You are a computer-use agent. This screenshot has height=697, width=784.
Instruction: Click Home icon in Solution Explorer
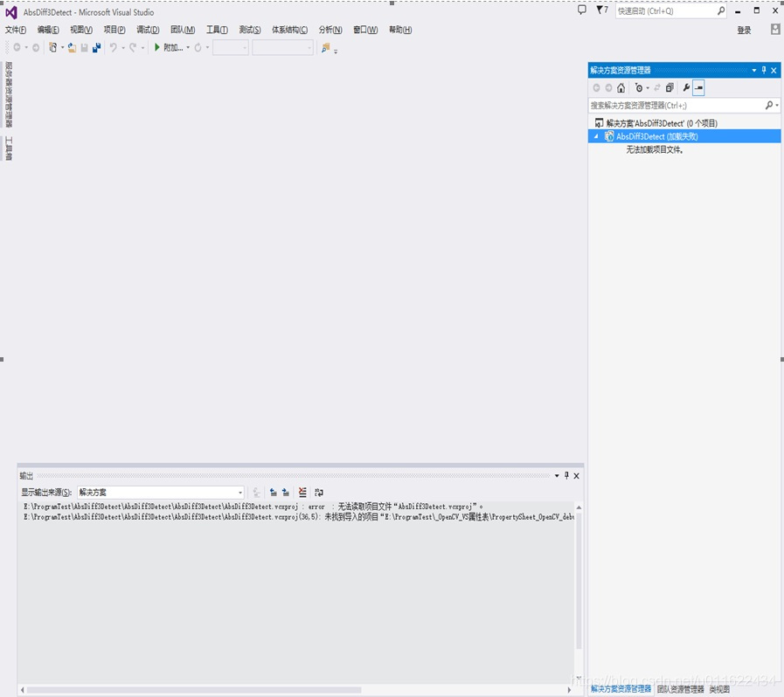point(621,88)
